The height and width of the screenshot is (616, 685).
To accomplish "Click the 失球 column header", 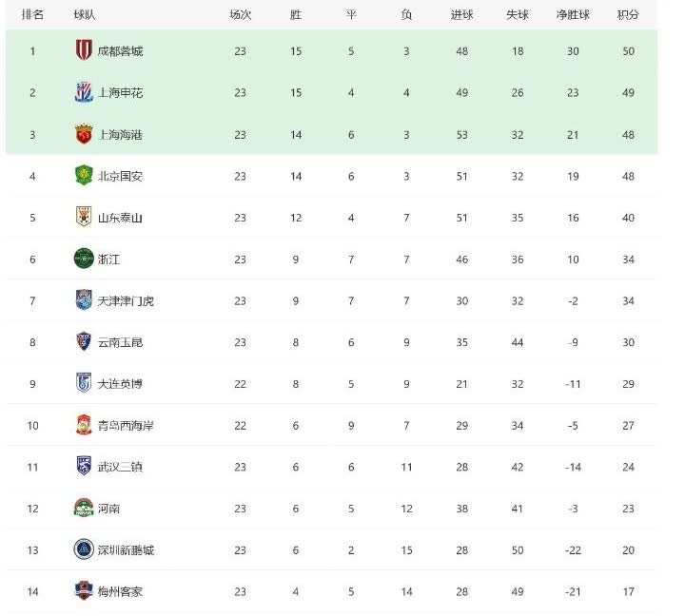I will point(518,15).
